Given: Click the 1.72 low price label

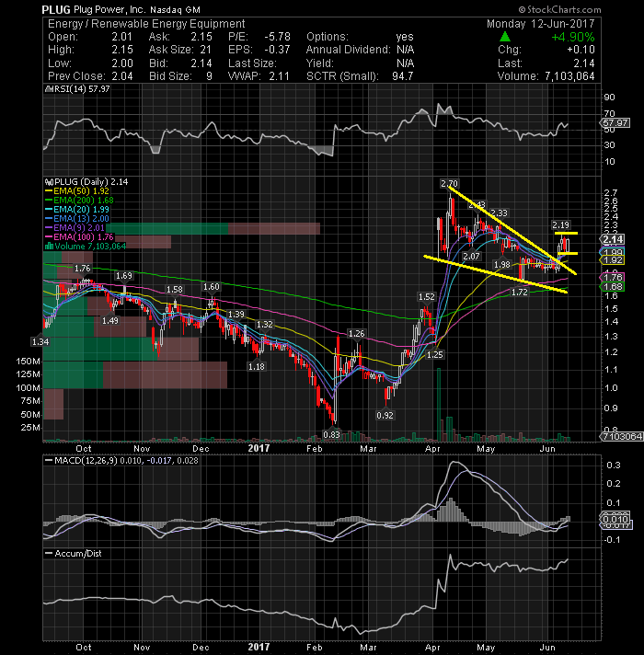Looking at the screenshot, I should point(520,292).
